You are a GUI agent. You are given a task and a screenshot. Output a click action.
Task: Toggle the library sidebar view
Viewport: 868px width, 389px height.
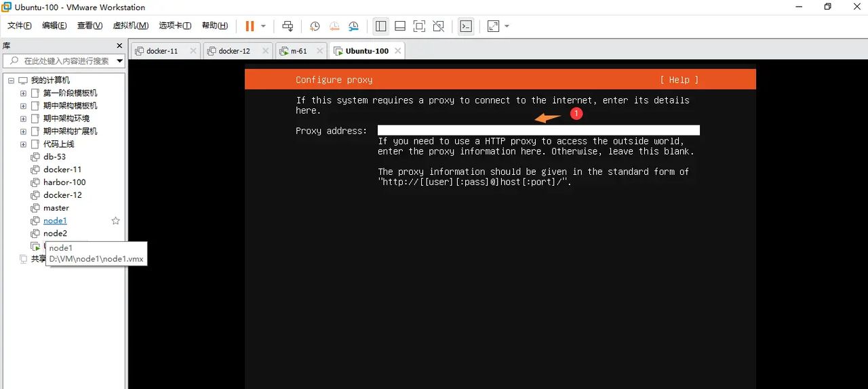point(380,26)
